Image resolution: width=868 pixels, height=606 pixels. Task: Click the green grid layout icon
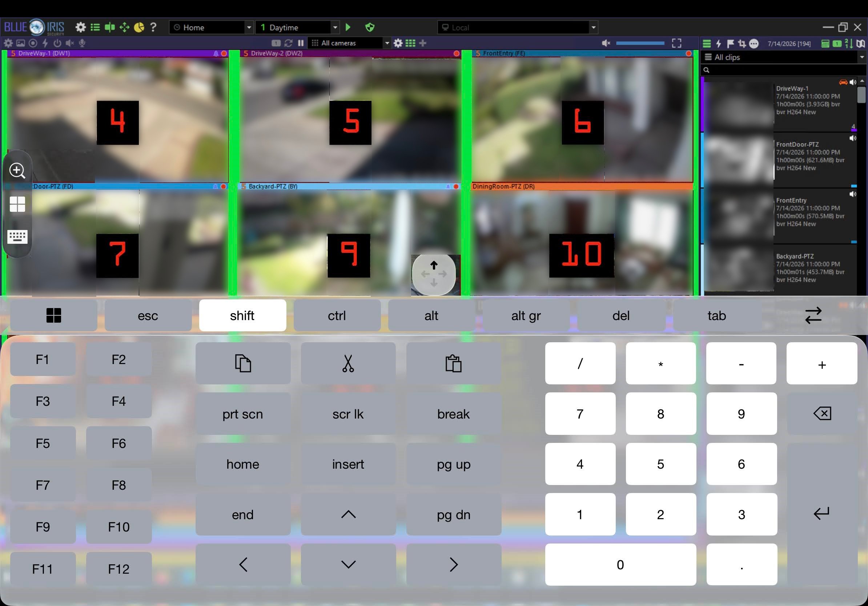[410, 43]
